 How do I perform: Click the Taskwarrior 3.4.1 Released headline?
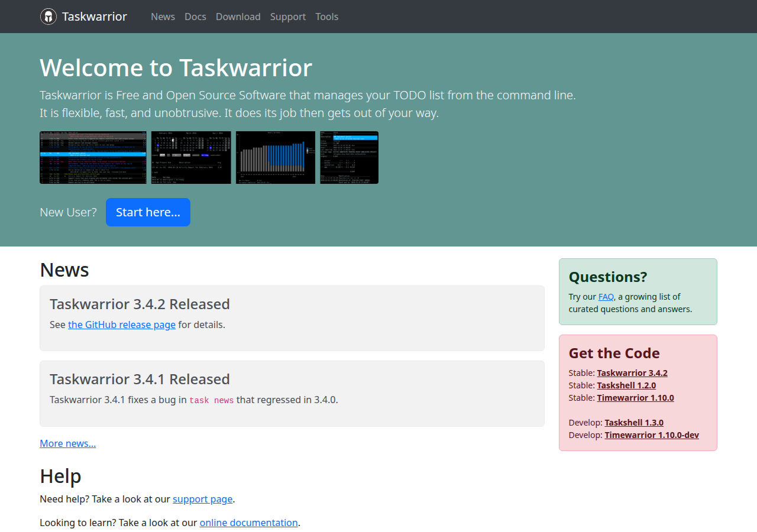coord(140,379)
